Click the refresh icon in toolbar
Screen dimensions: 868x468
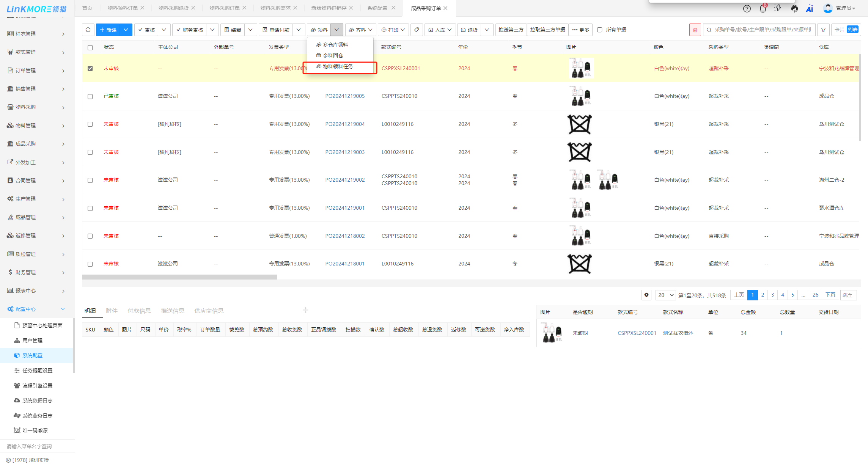pyautogui.click(x=88, y=30)
